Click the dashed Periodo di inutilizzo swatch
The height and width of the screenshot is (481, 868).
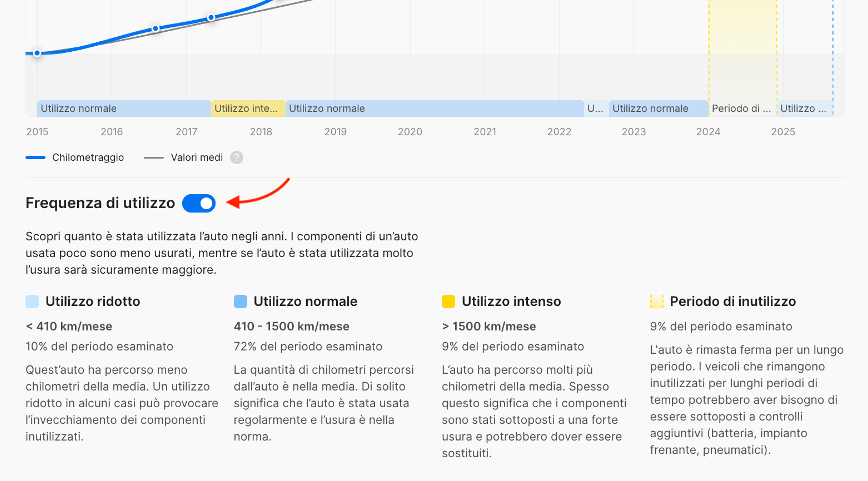click(657, 301)
